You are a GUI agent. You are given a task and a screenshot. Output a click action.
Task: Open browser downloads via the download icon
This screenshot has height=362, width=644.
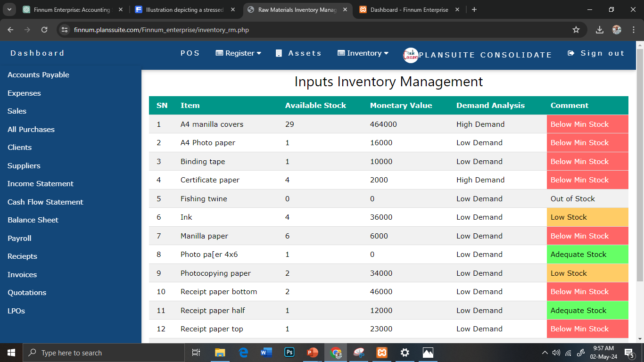coord(599,29)
